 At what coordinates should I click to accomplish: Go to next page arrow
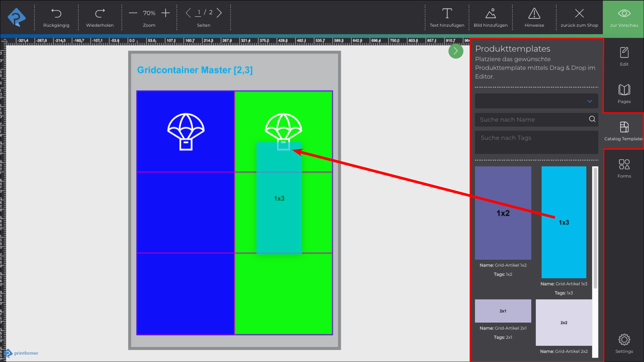(219, 13)
